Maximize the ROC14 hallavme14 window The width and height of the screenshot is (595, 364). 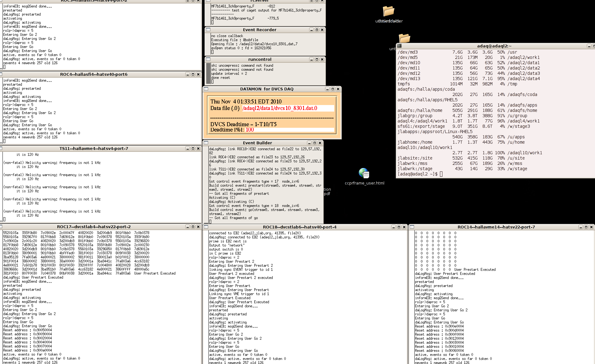(586, 227)
